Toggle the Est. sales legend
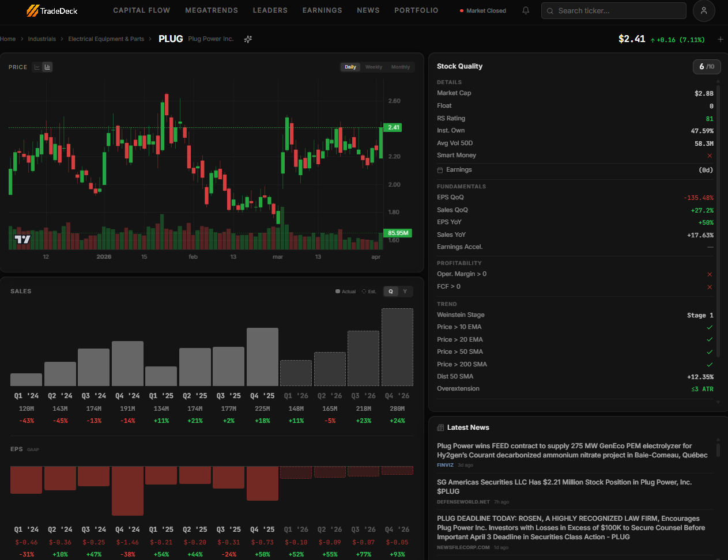 click(369, 292)
